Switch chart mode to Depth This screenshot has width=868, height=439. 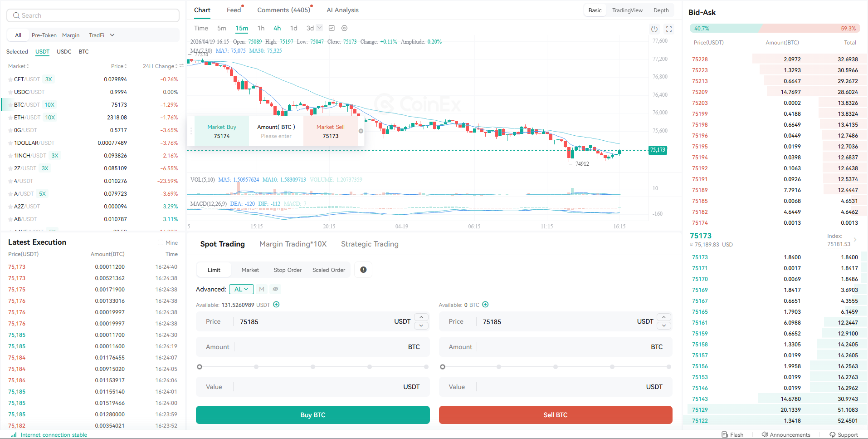tap(661, 10)
